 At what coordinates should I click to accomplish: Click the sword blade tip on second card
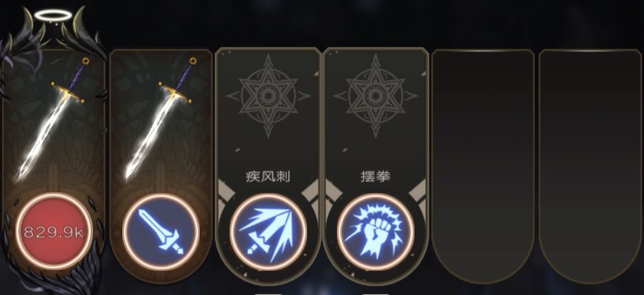tap(129, 174)
